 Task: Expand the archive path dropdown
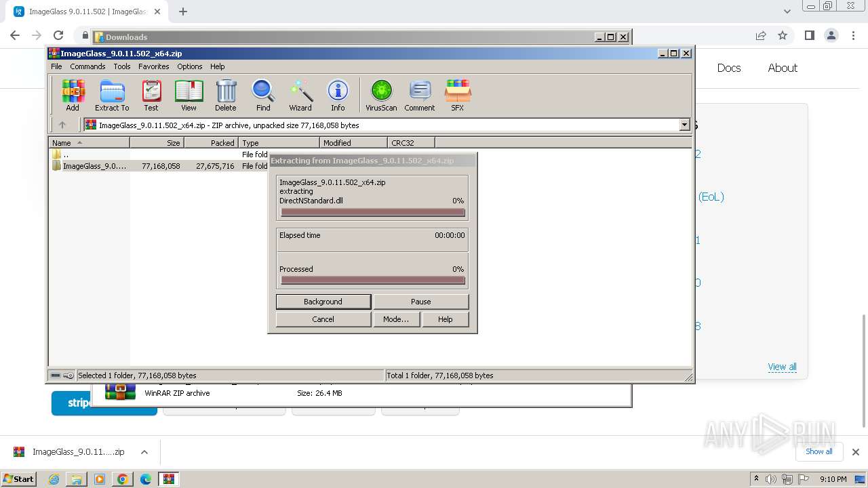click(x=684, y=125)
